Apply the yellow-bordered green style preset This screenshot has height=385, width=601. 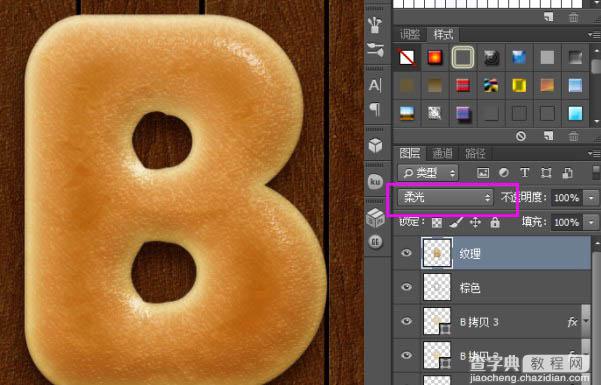519,86
